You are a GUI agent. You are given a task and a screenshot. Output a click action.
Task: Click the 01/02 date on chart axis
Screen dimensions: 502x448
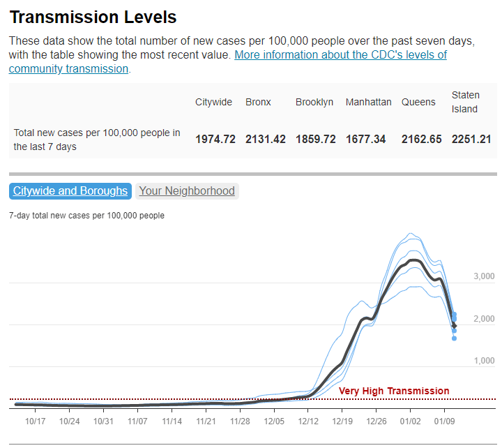[x=410, y=421]
